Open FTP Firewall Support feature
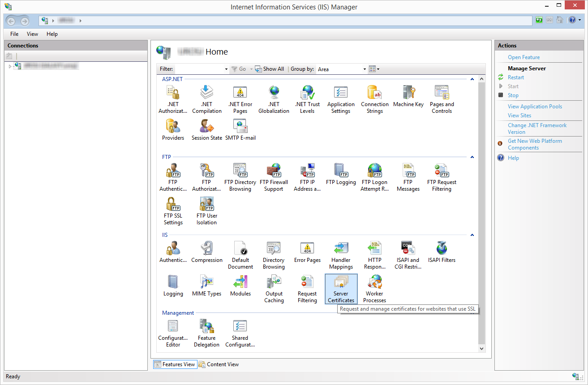 coord(274,177)
